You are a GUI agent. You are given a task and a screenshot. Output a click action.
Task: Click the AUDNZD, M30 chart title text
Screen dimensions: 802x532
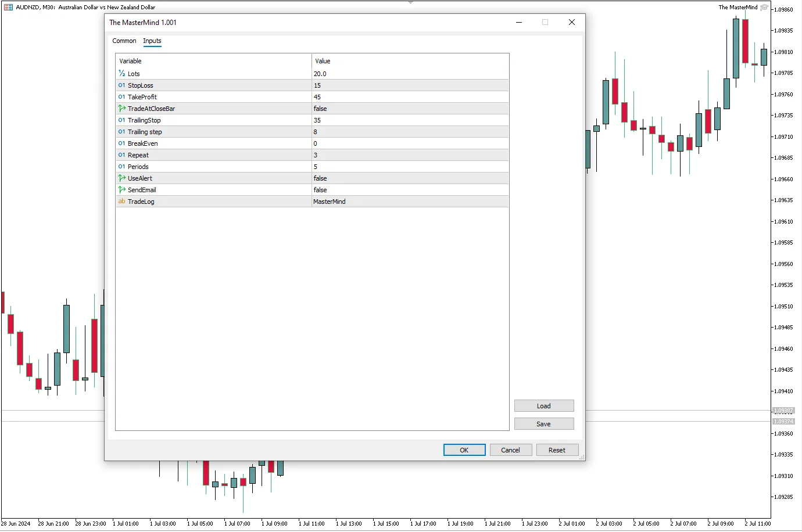[x=85, y=7]
